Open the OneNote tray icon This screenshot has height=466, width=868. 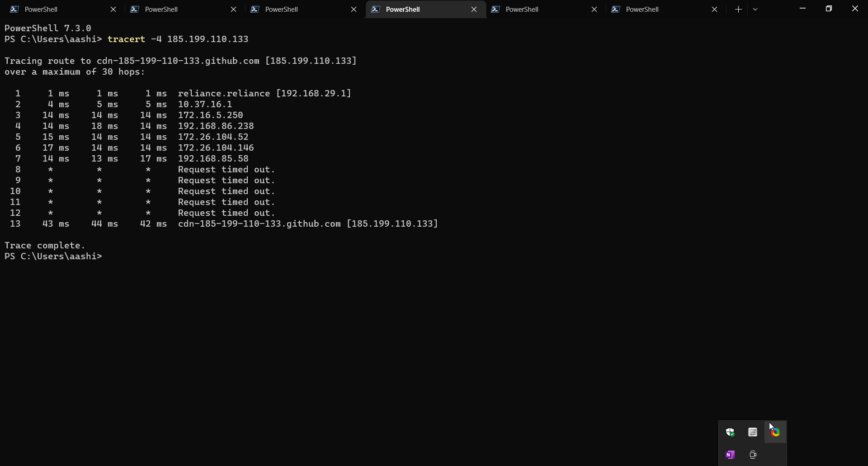[730, 455]
